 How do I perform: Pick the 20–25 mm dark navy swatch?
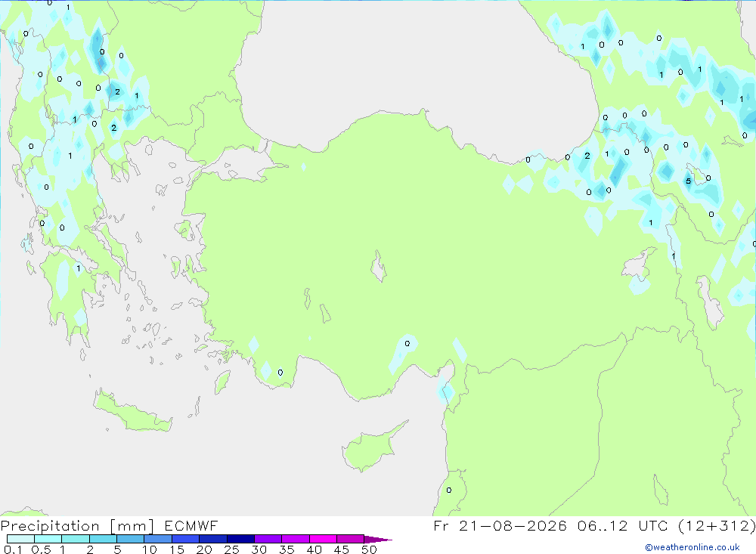(212, 539)
